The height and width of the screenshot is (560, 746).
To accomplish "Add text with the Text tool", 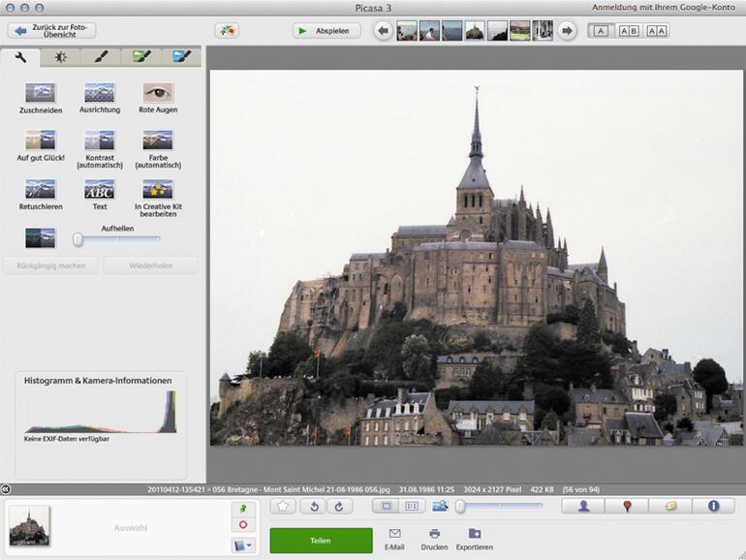I will pos(99,190).
